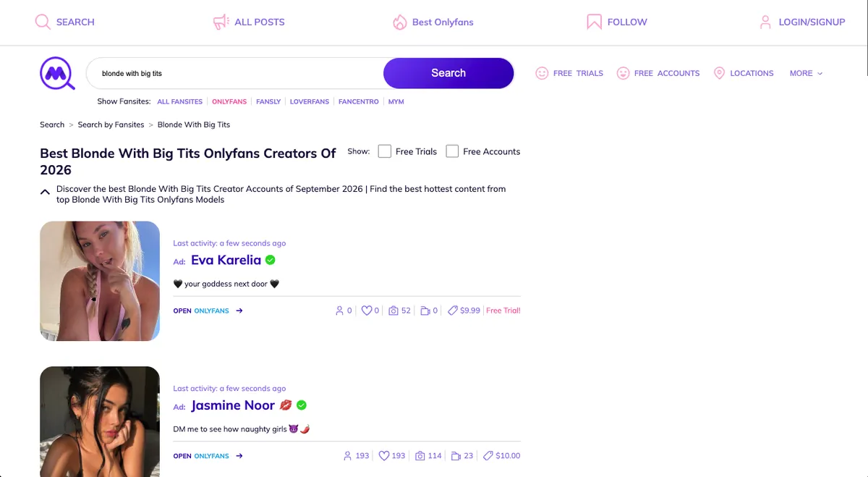Click the Free Trial! label on Eva Karelia
The image size is (868, 477).
pyautogui.click(x=503, y=311)
